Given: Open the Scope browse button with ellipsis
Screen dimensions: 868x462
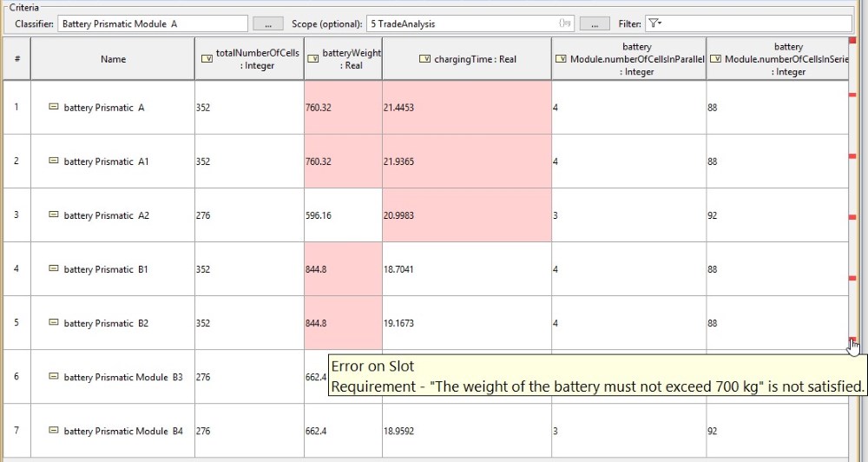Looking at the screenshot, I should (595, 23).
